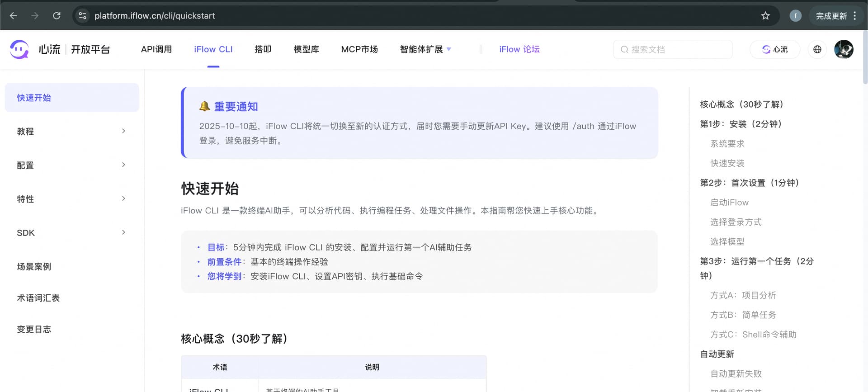Click the iFlow logo icon
This screenshot has width=868, height=392.
19,49
